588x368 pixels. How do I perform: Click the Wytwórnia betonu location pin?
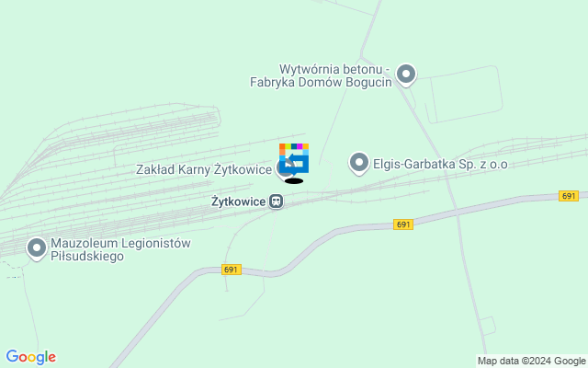click(x=406, y=75)
